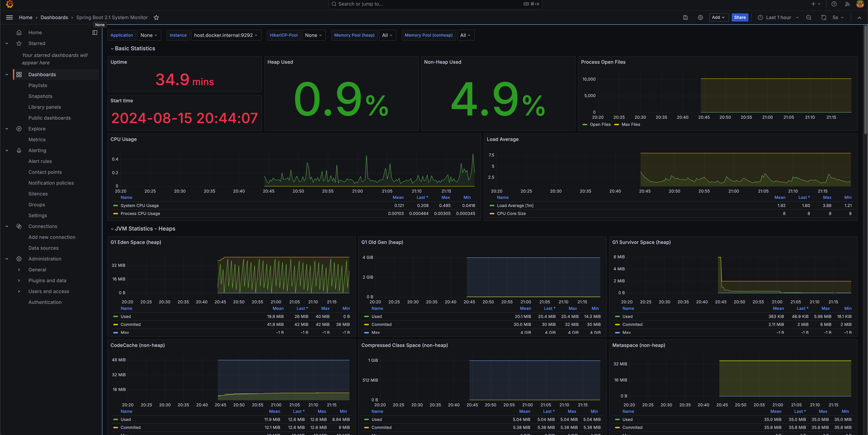
Task: Click the zoom out time range icon
Action: click(x=809, y=17)
